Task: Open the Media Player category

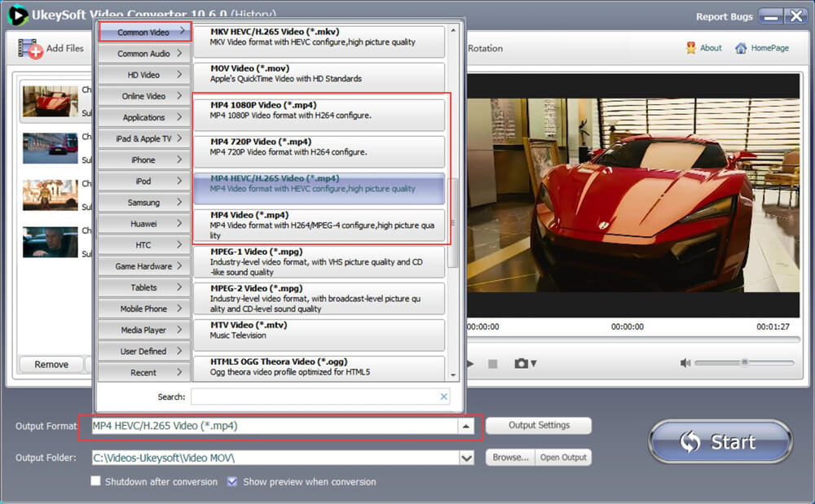Action: tap(144, 330)
